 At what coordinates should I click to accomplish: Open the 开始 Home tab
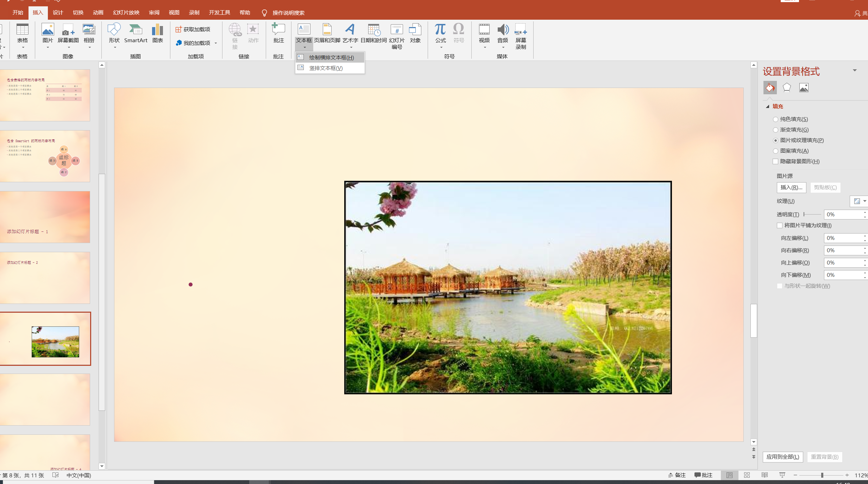coord(18,13)
